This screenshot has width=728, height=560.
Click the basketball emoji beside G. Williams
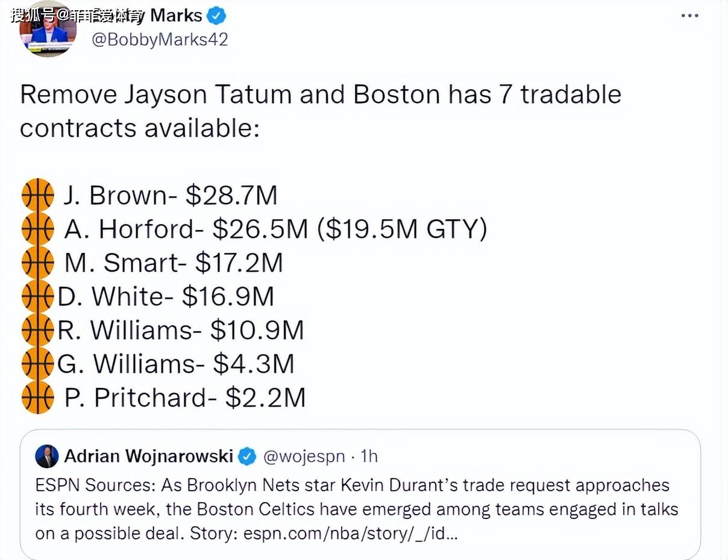click(37, 363)
